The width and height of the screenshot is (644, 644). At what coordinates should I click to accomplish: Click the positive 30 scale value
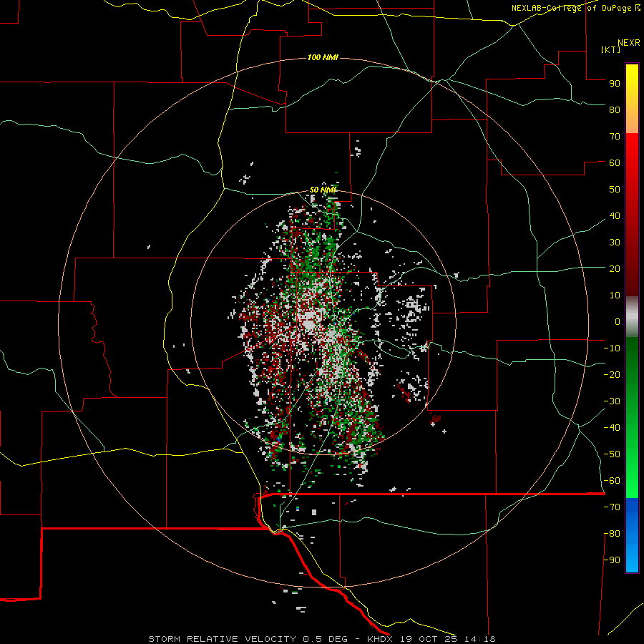[x=615, y=243]
